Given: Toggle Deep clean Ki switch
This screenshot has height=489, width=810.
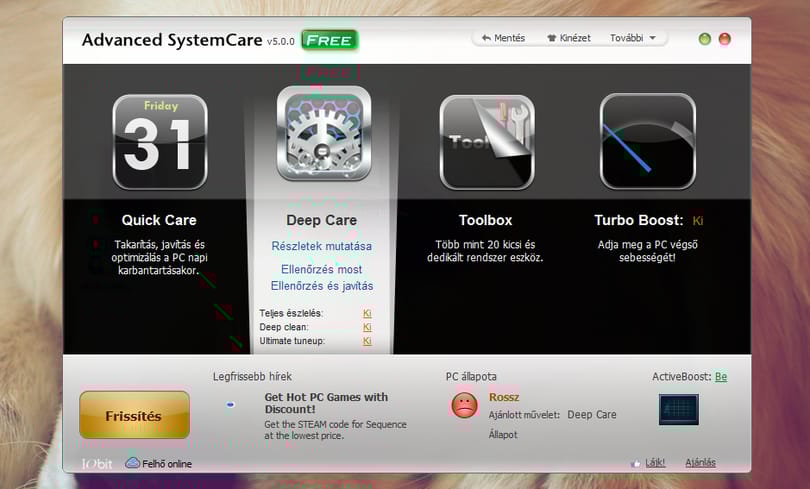Looking at the screenshot, I should (x=367, y=327).
